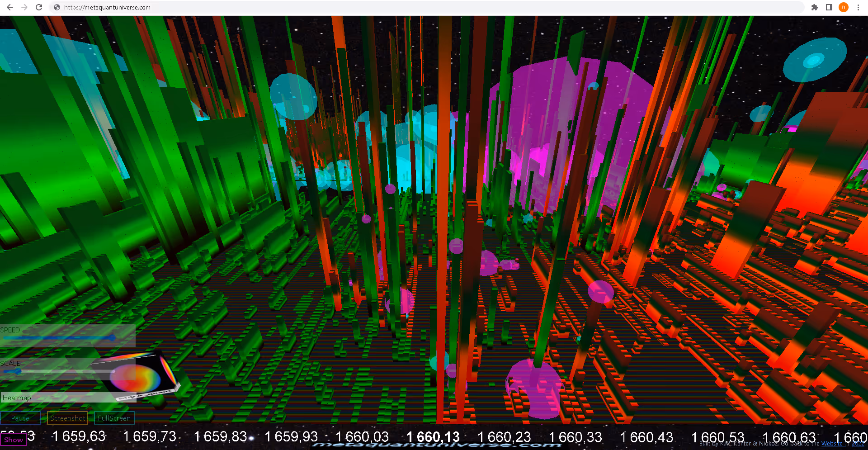868x450 pixels.
Task: Take a Screenshot of the scene
Action: pyautogui.click(x=67, y=418)
